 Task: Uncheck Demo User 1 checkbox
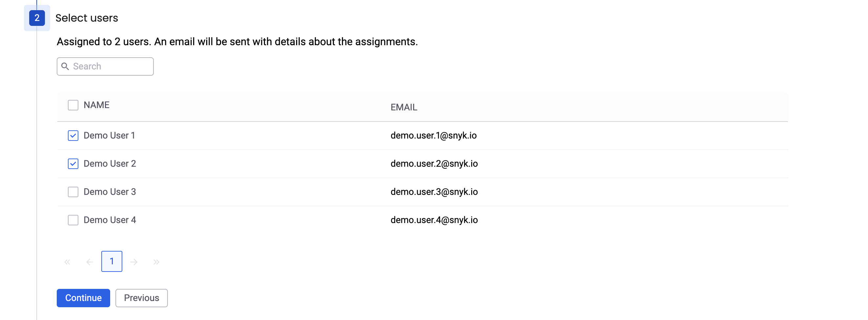(x=73, y=135)
